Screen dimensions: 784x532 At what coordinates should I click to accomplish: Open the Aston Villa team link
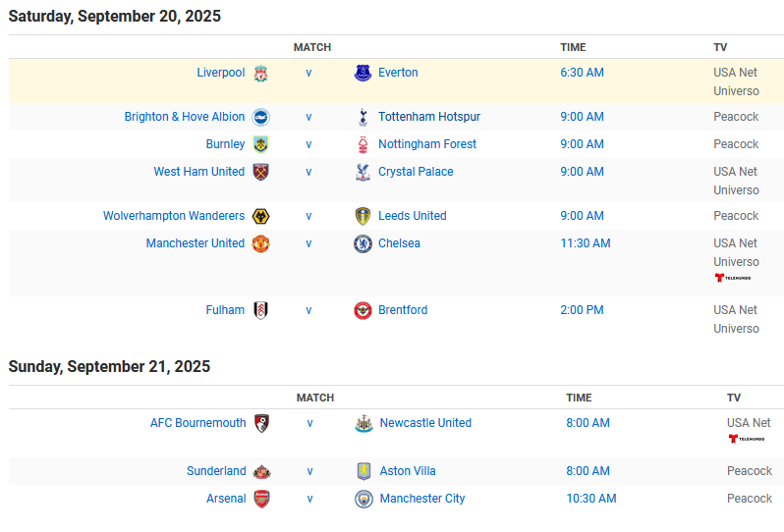(408, 471)
